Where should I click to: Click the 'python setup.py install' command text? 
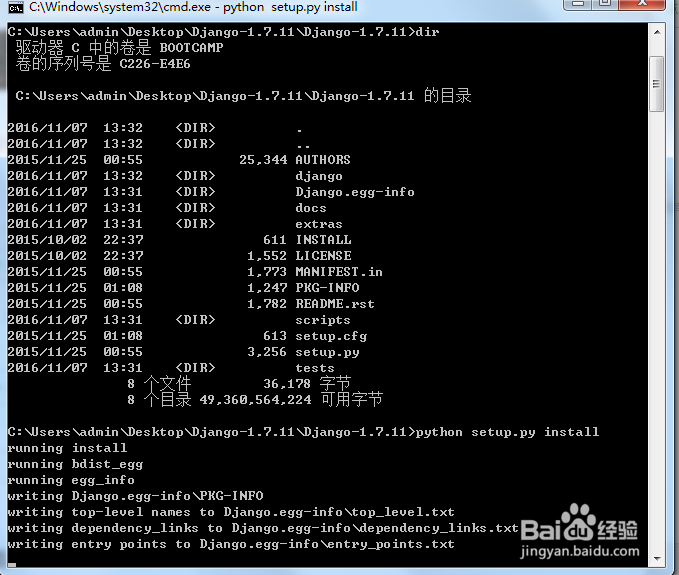[x=507, y=432]
